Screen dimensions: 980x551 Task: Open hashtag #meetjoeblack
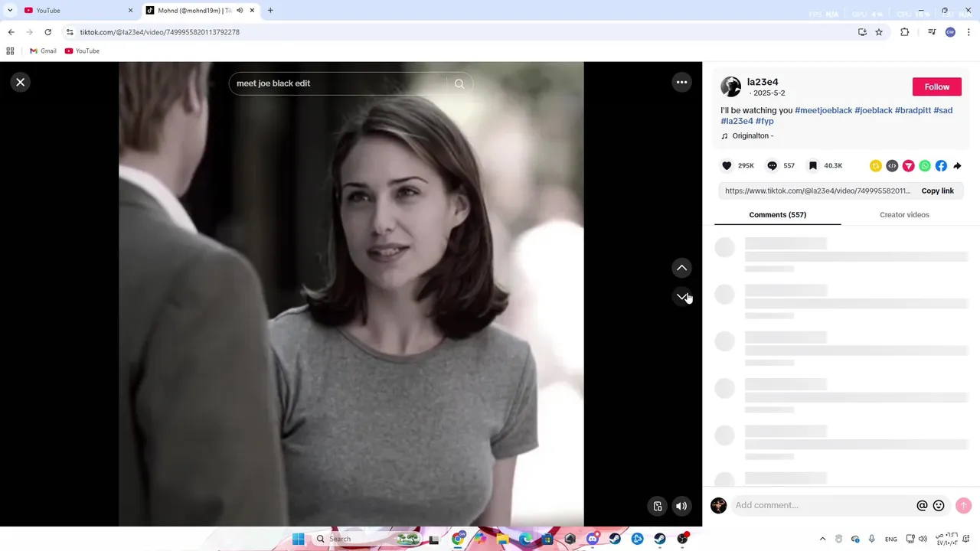823,110
